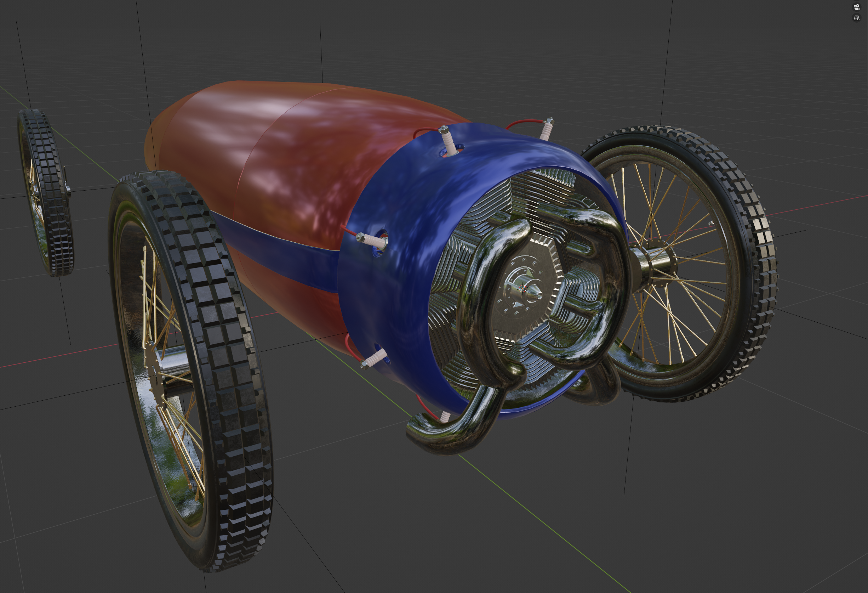The height and width of the screenshot is (593, 868).
Task: Click the 3D cursor at engine hub
Action: (x=522, y=288)
